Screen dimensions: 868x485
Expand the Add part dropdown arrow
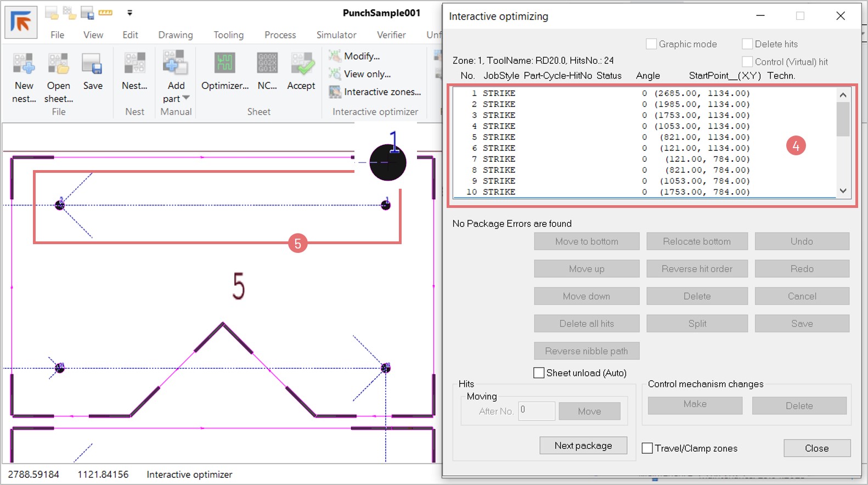[x=186, y=98]
